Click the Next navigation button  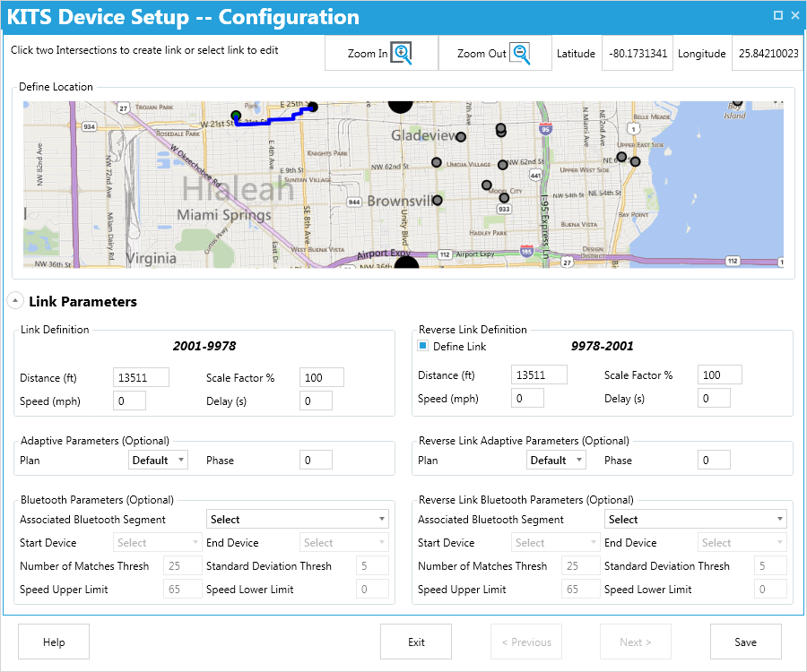635,642
